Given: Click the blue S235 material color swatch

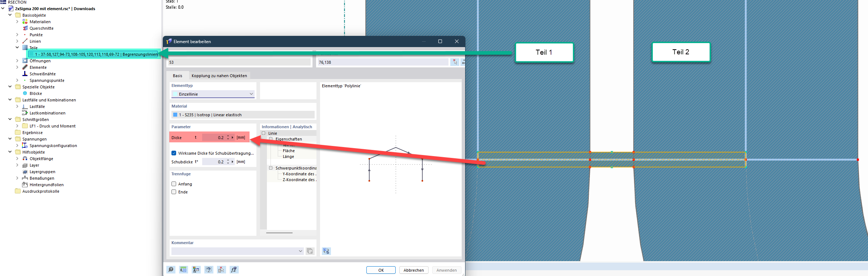Looking at the screenshot, I should pos(175,115).
